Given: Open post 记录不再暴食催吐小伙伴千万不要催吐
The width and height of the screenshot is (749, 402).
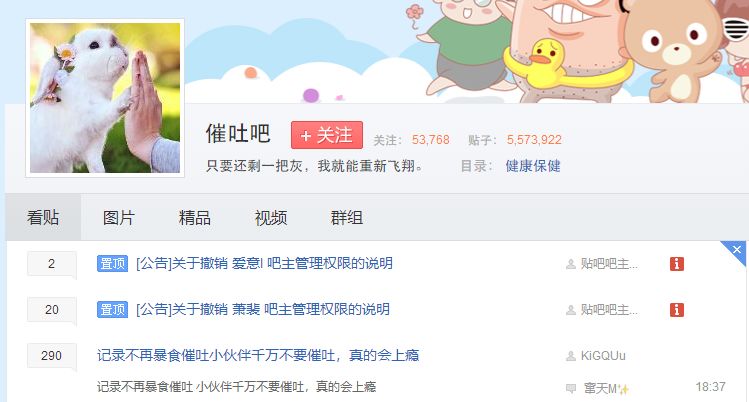Looking at the screenshot, I should click(x=258, y=356).
